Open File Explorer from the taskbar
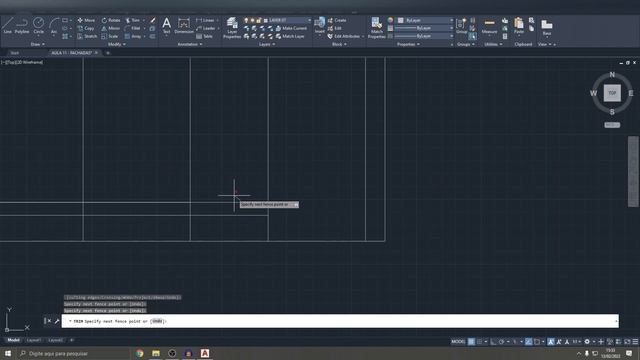This screenshot has width=640, height=360. (x=156, y=353)
